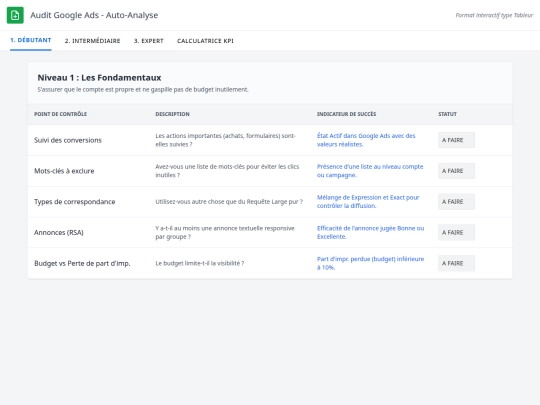
Task: Click 'Mélange de Expression et Exact' indicator text
Action: [x=368, y=201]
